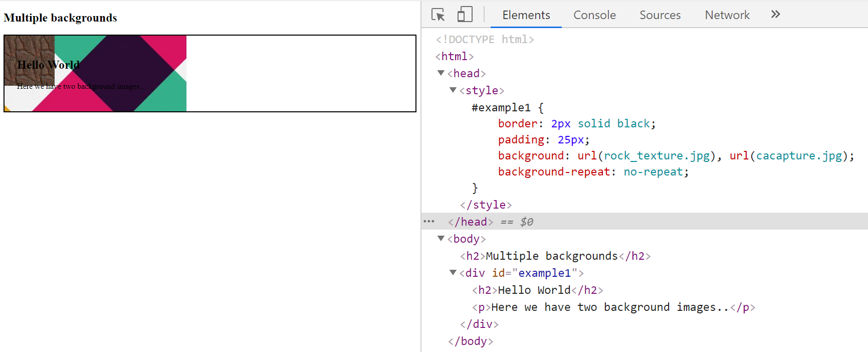This screenshot has width=868, height=352.
Task: Toggle the device toolbar icon
Action: [x=465, y=15]
